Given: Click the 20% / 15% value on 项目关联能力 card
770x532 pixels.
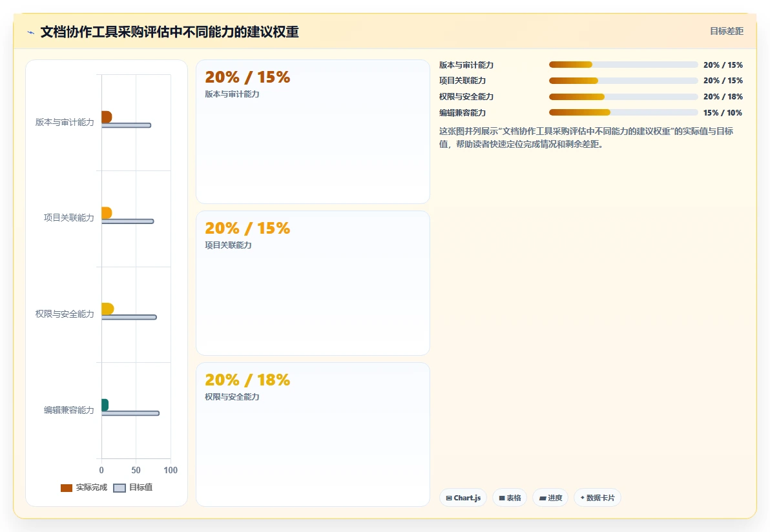Looking at the screenshot, I should pyautogui.click(x=247, y=228).
